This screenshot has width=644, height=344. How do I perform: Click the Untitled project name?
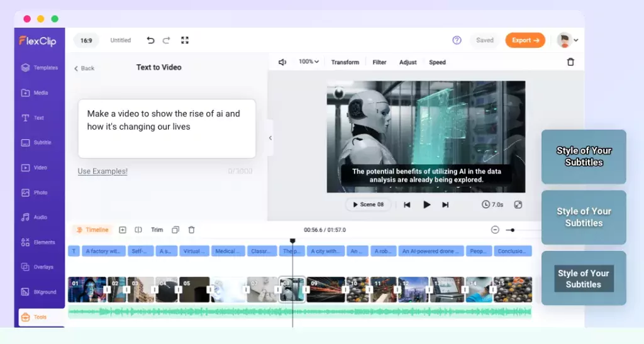coord(120,40)
